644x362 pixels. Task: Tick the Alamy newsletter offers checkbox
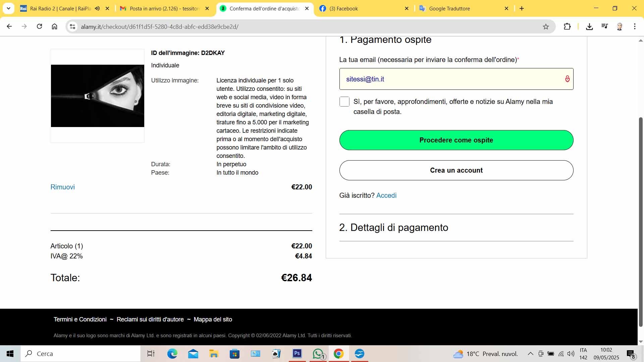tap(344, 102)
